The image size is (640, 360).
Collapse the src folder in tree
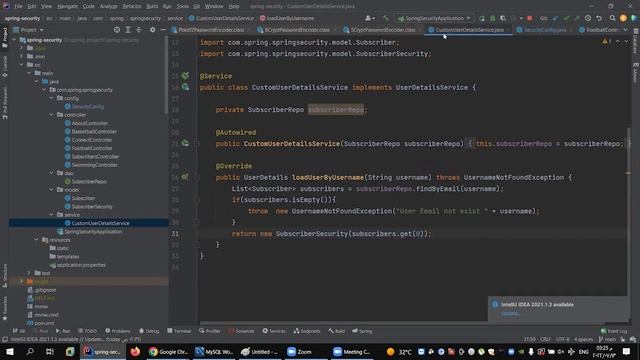coord(22,64)
